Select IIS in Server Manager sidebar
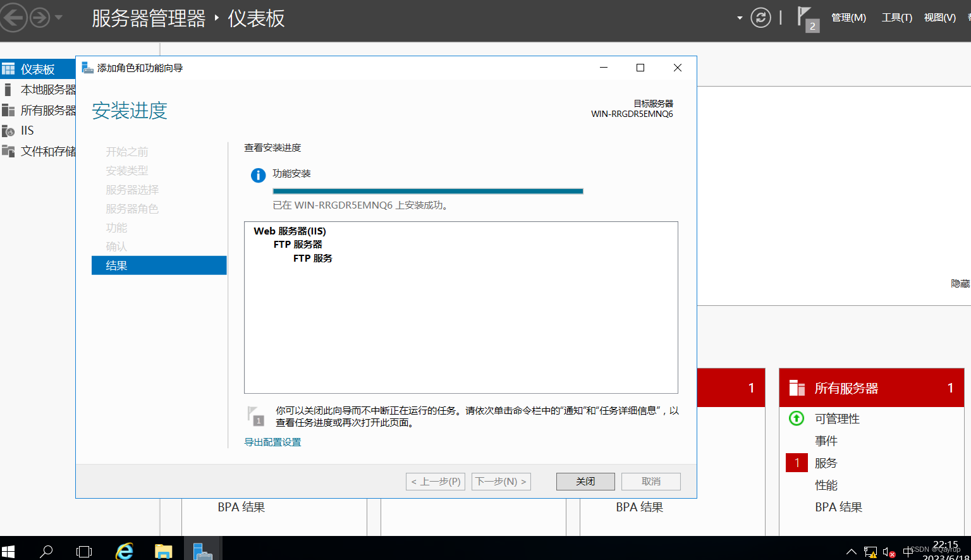The height and width of the screenshot is (560, 971). (26, 130)
